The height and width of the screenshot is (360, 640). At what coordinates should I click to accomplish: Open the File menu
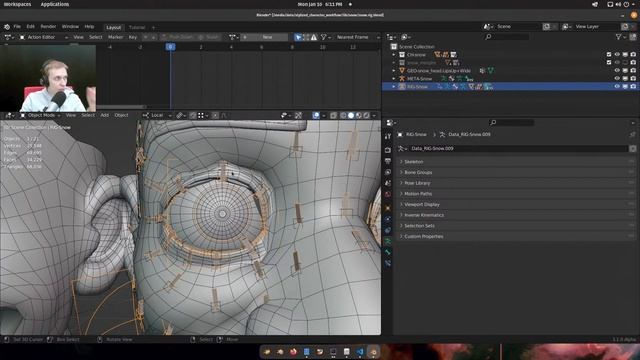17,27
